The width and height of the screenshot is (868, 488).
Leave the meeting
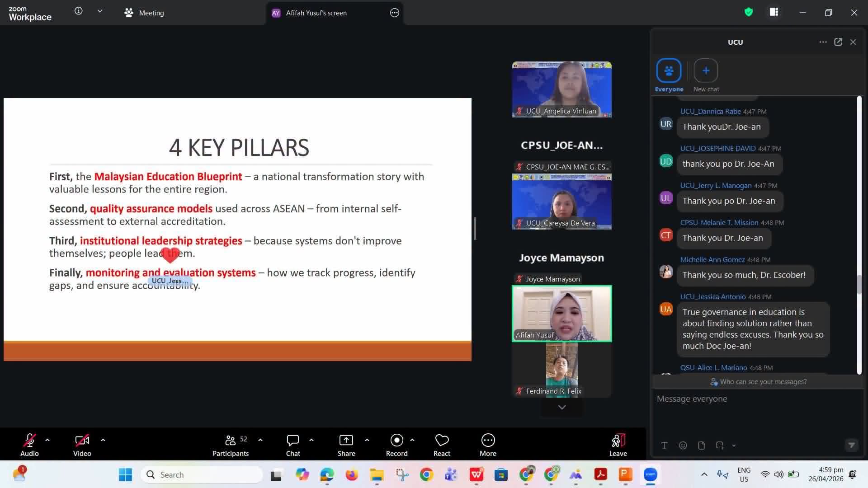point(618,445)
